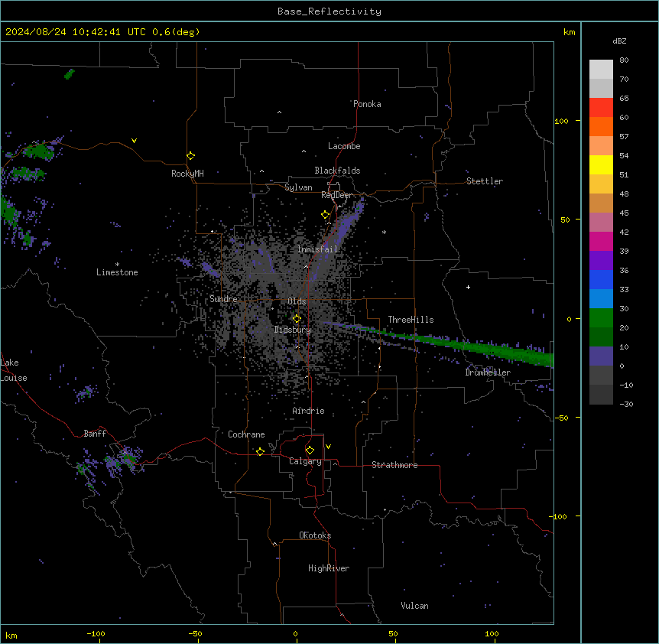Select the yellow diamond radar site marker above Didsbury

click(x=297, y=319)
